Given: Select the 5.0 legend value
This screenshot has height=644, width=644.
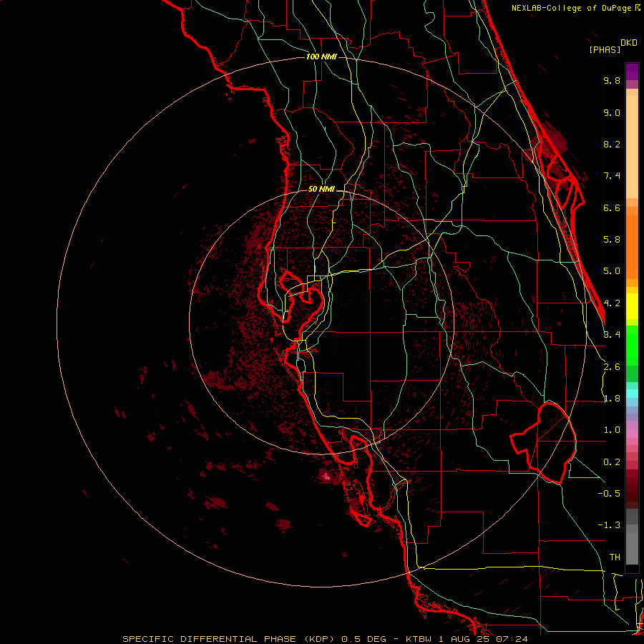Looking at the screenshot, I should click(612, 271).
